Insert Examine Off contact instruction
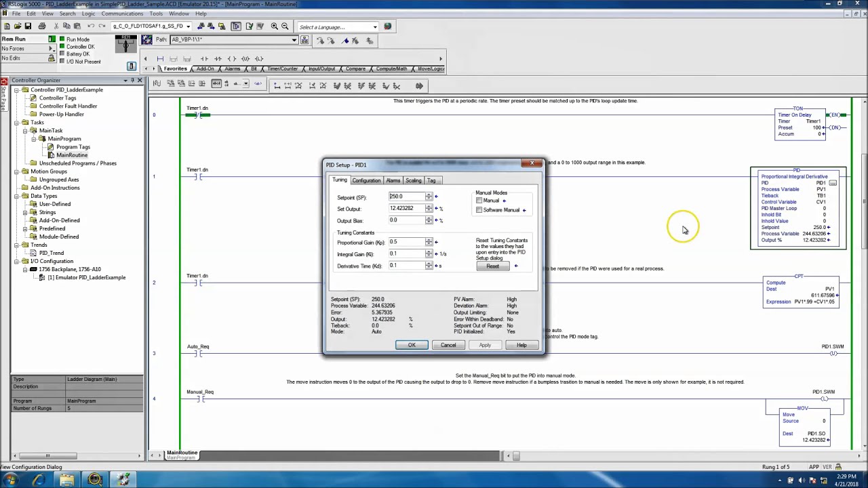The width and height of the screenshot is (868, 488). [x=218, y=59]
